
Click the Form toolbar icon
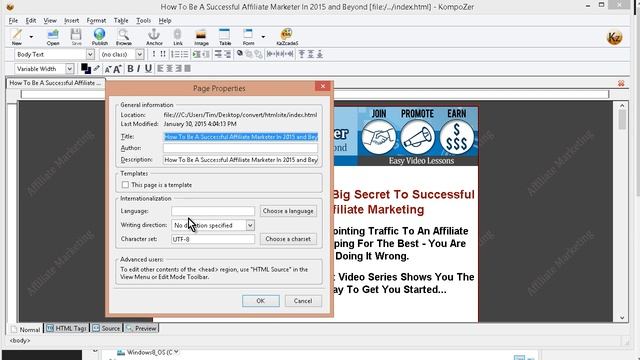pyautogui.click(x=248, y=37)
